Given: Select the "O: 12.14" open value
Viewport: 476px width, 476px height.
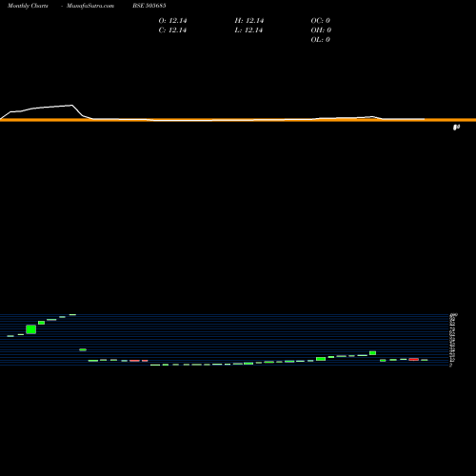Looking at the screenshot, I should (x=172, y=21).
